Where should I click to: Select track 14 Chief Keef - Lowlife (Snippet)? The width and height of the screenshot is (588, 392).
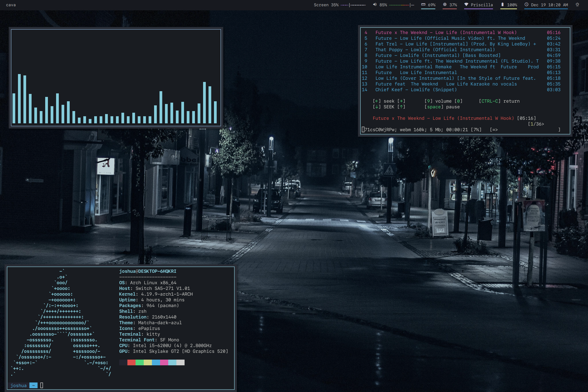click(461, 90)
